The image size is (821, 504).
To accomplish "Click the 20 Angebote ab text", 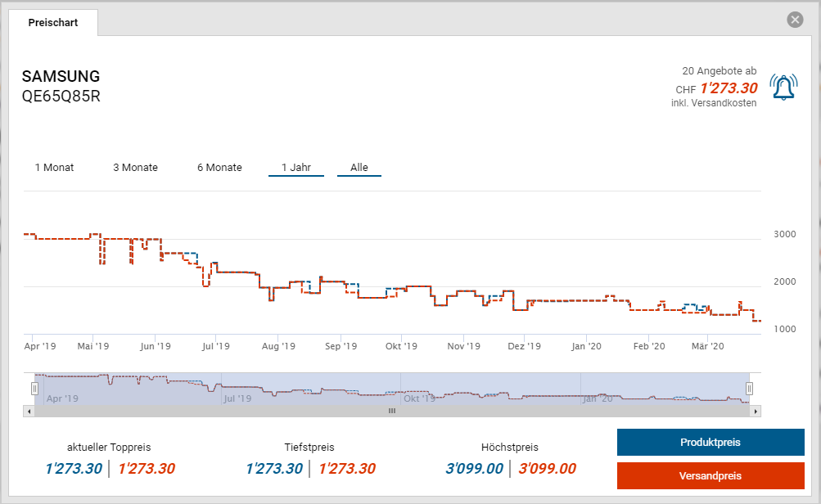I will coord(719,71).
